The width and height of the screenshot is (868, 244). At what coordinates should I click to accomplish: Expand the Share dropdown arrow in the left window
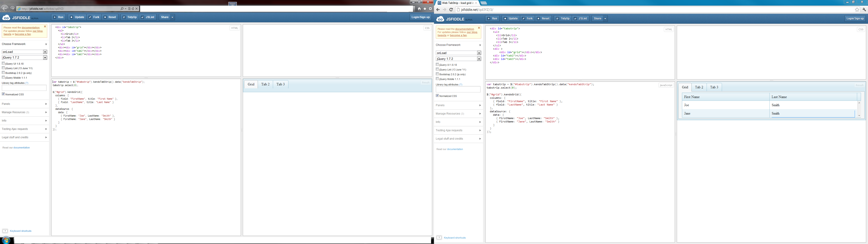pos(172,17)
